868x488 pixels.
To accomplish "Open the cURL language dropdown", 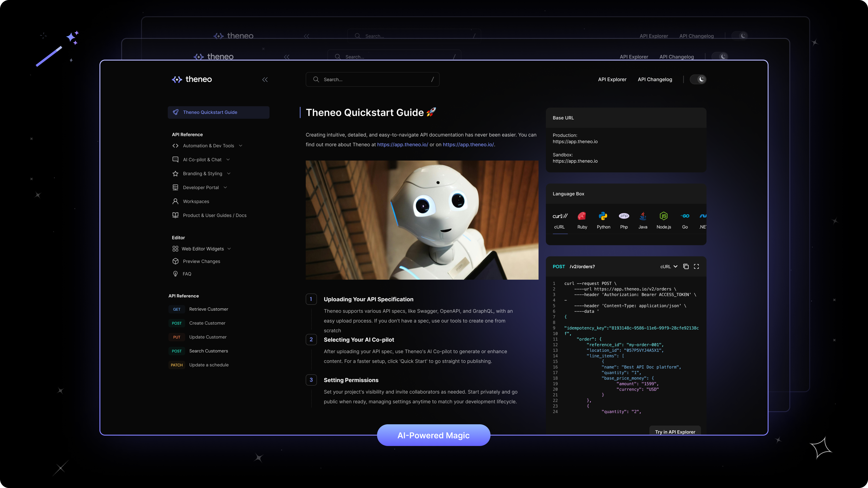I will [x=669, y=266].
